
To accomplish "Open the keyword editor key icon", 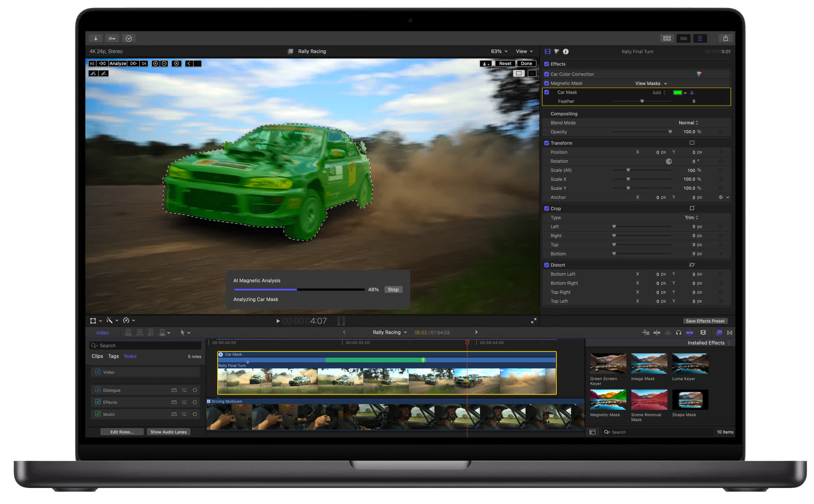I will tap(112, 38).
